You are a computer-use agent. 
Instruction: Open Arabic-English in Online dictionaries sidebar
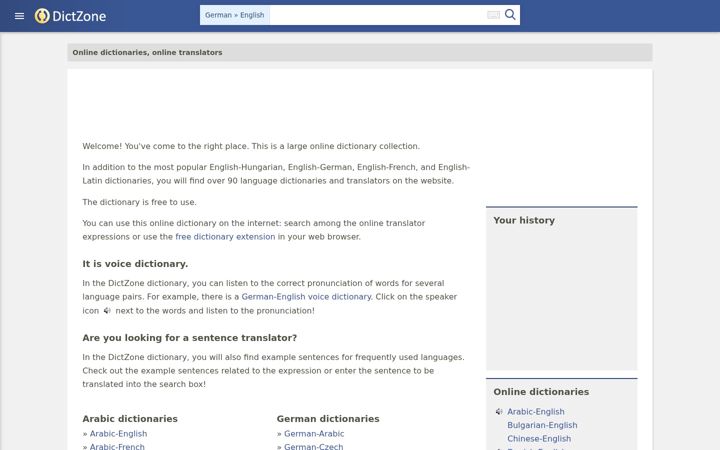tap(536, 412)
